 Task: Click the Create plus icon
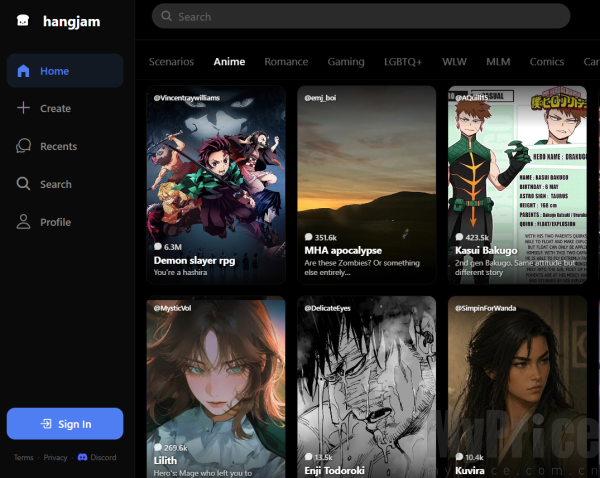[23, 108]
